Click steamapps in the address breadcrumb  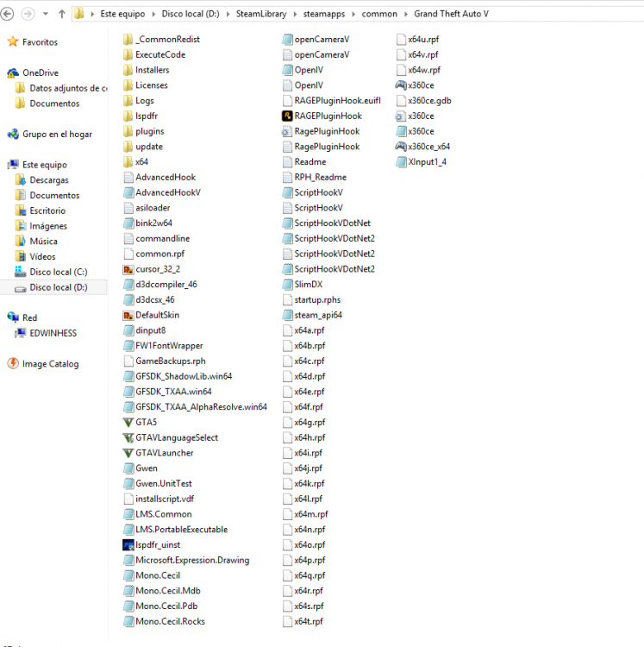324,14
